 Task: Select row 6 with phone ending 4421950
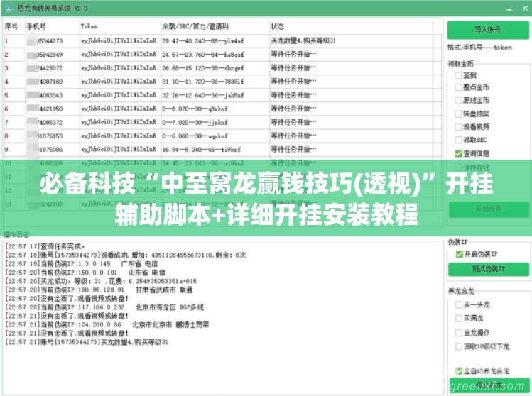[x=222, y=109]
